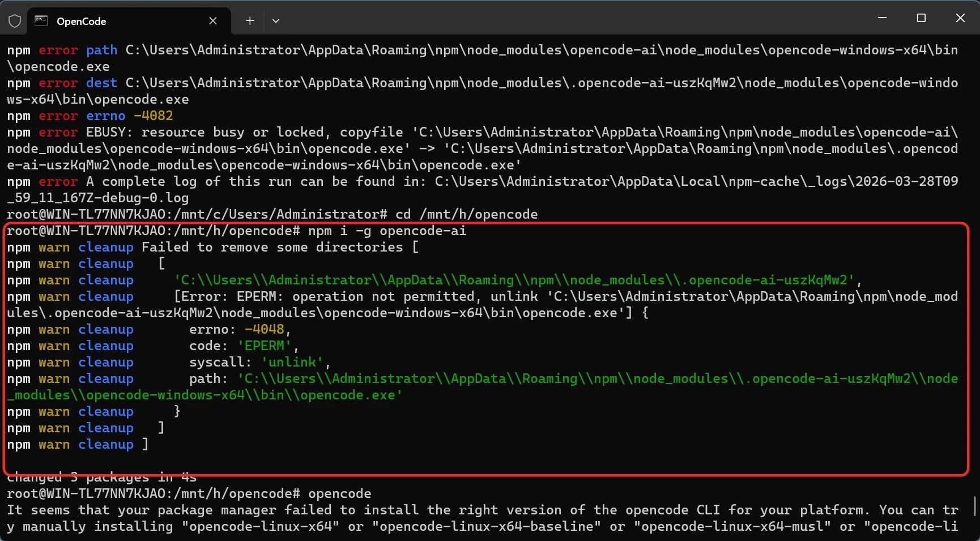Screen dimensions: 980x541
Task: Click the terminal icon on OpenCode tab
Action: pyautogui.click(x=41, y=21)
